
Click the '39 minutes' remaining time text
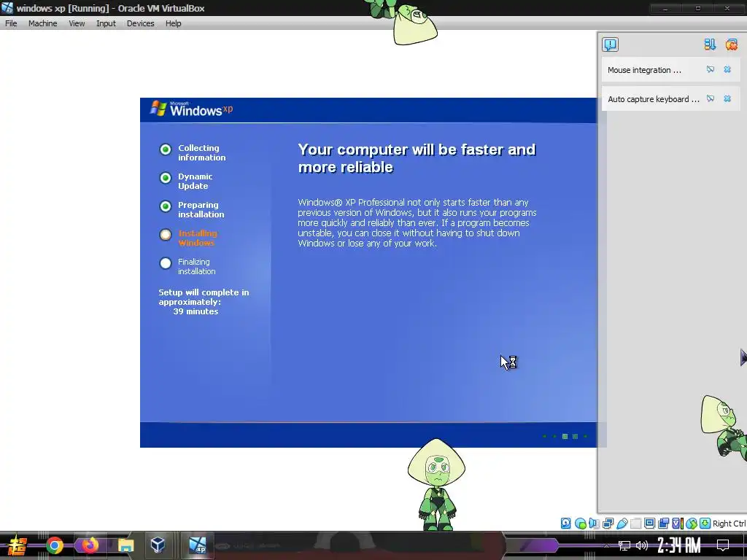click(x=196, y=311)
